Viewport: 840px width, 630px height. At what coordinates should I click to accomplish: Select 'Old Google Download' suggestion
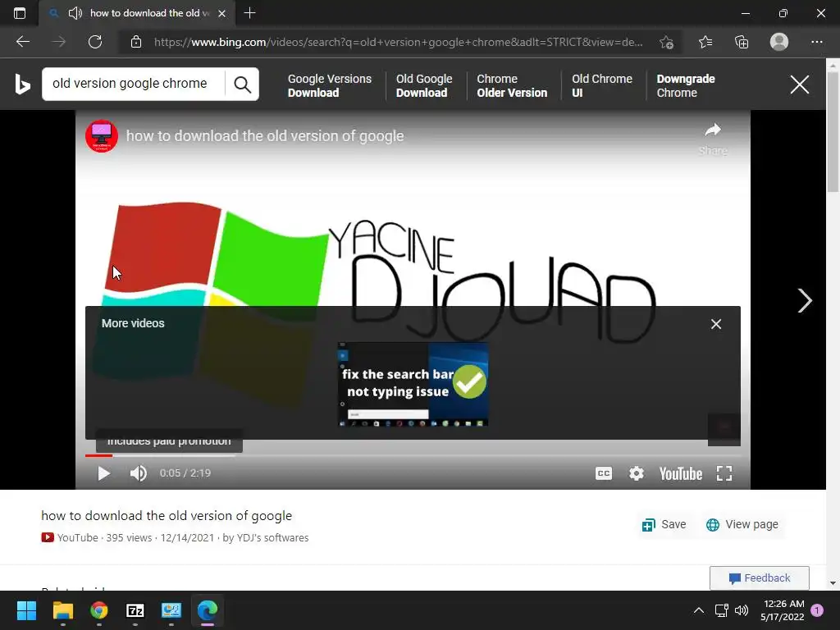tap(424, 85)
